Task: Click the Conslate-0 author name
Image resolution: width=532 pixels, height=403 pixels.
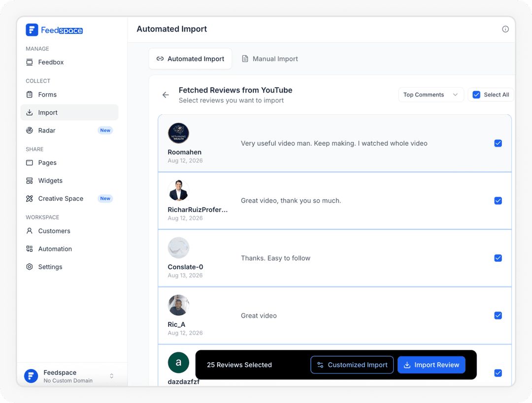Action: pyautogui.click(x=185, y=267)
